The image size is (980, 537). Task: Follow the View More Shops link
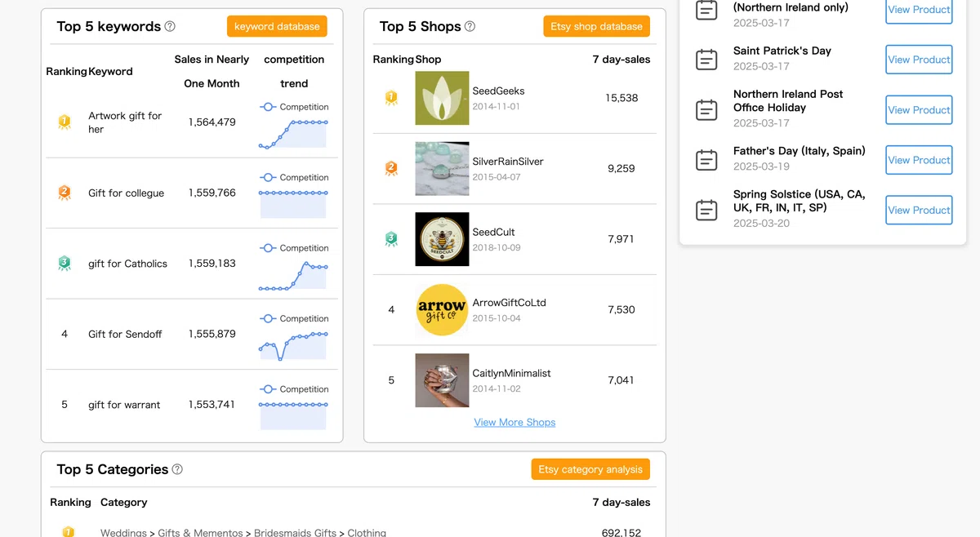514,423
